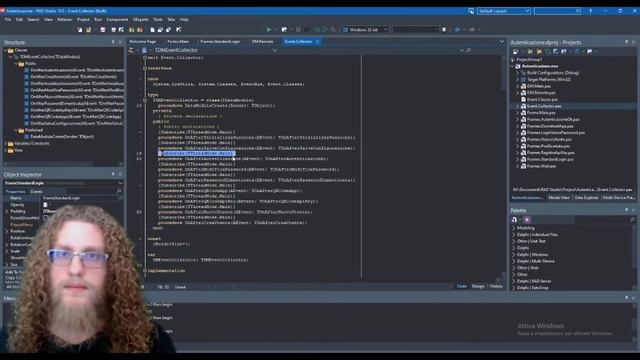The width and height of the screenshot is (640, 360).
Task: Switch to Data Explorer tab in Projects
Action: point(587,198)
